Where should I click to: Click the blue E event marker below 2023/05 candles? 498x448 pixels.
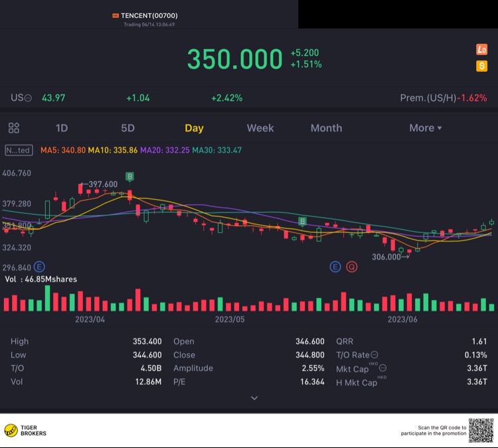click(335, 267)
